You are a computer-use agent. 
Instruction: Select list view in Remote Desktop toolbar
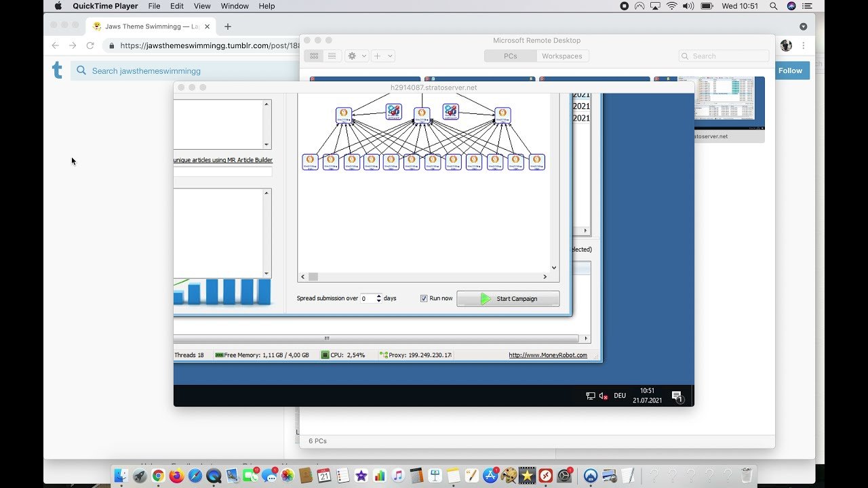pyautogui.click(x=332, y=56)
